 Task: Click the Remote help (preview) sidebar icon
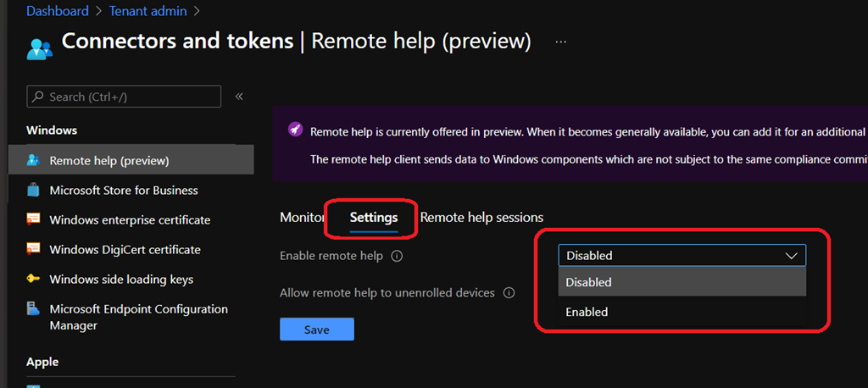coord(33,160)
